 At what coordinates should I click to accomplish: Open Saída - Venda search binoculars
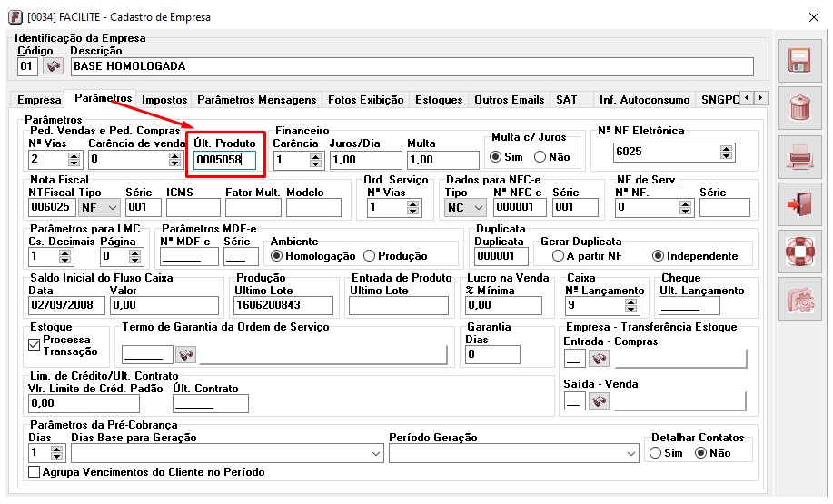pos(600,401)
